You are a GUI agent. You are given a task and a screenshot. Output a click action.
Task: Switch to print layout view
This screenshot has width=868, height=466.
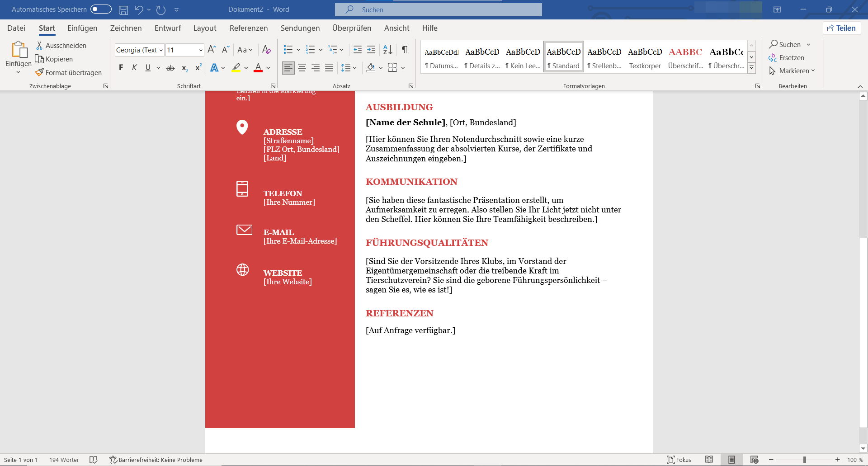click(731, 460)
